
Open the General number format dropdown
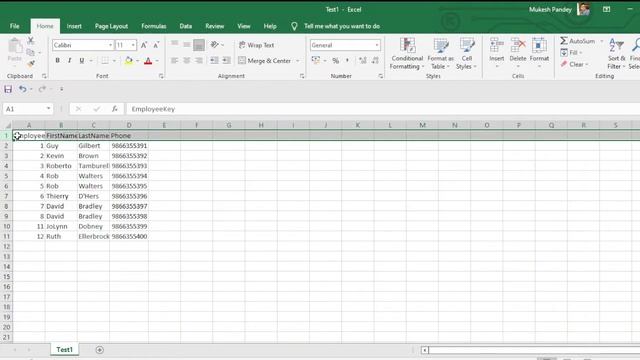click(x=376, y=45)
